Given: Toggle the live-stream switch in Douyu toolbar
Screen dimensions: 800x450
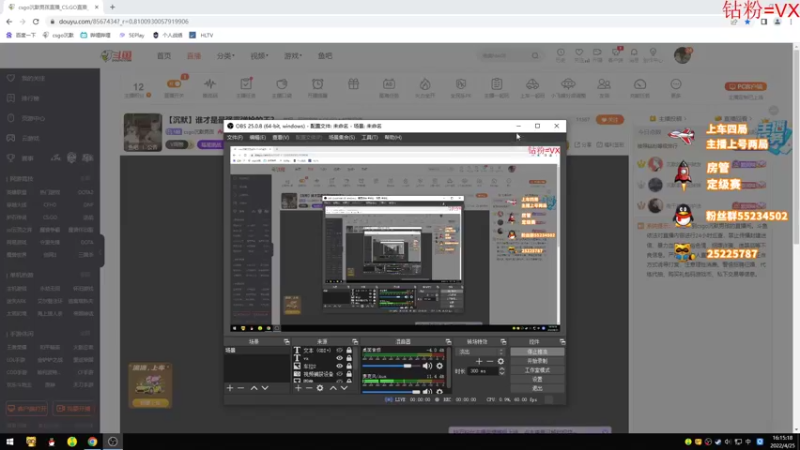Looking at the screenshot, I should click(174, 84).
